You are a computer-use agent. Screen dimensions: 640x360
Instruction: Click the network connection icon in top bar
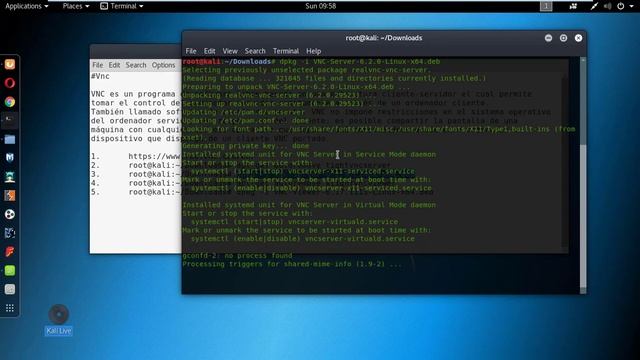point(594,6)
